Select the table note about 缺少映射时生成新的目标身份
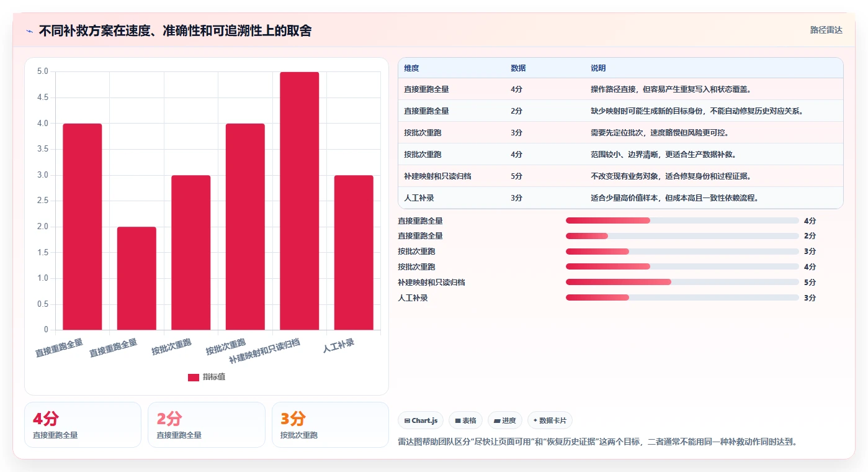Viewport: 868px width, 472px height. [x=697, y=111]
